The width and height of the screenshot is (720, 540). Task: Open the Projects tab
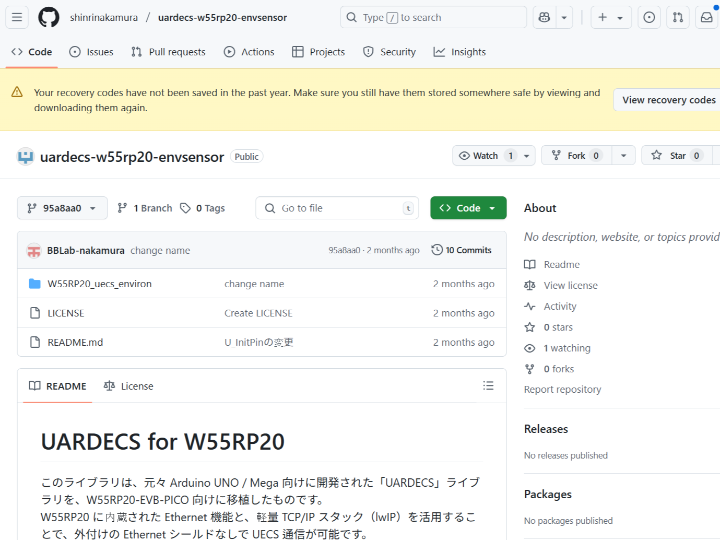(x=318, y=52)
